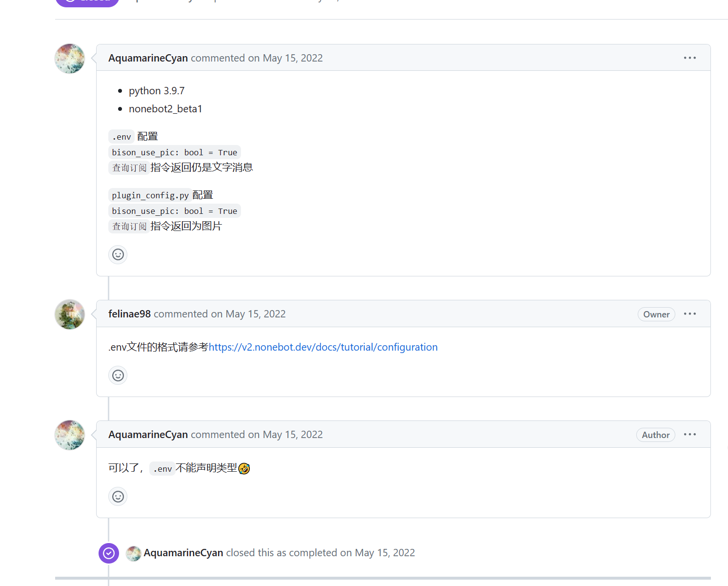728x586 pixels.
Task: Click 'May 15, 2022' timestamp on first comment
Action: pyautogui.click(x=293, y=58)
